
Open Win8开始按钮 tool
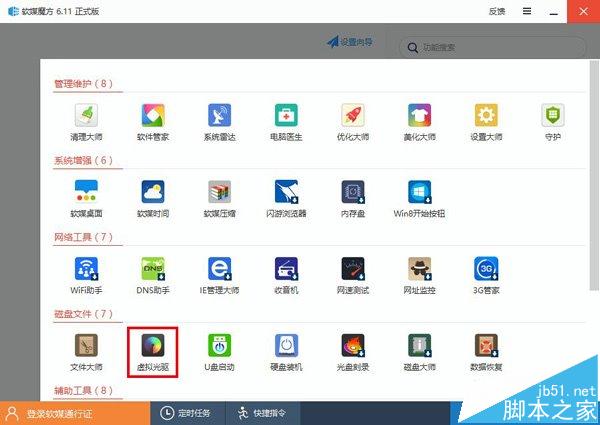419,199
